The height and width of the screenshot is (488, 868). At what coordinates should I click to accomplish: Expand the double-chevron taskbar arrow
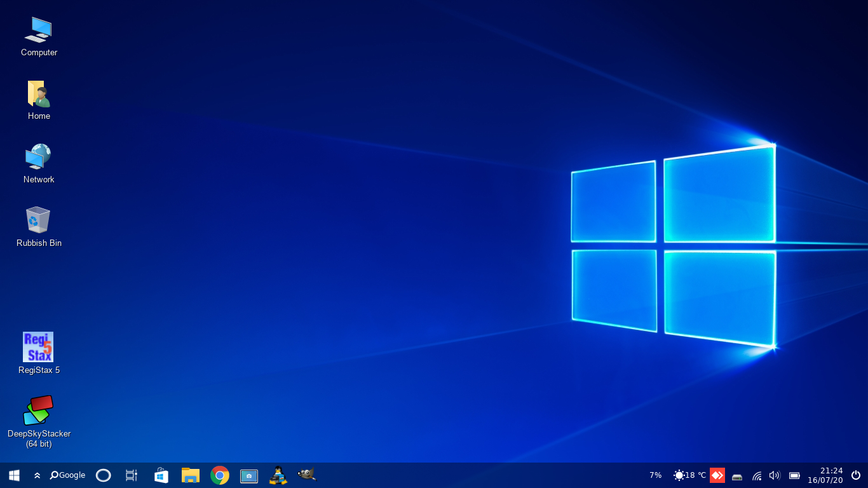point(37,475)
